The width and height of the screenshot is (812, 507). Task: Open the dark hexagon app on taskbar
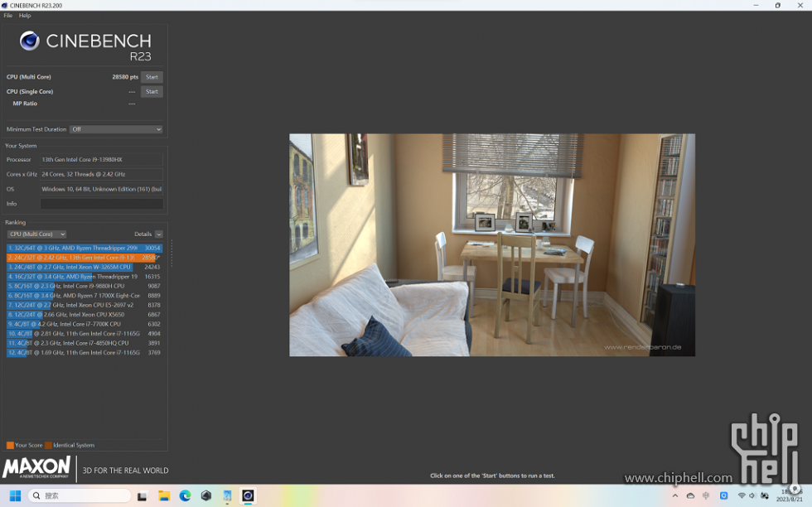[x=206, y=495]
